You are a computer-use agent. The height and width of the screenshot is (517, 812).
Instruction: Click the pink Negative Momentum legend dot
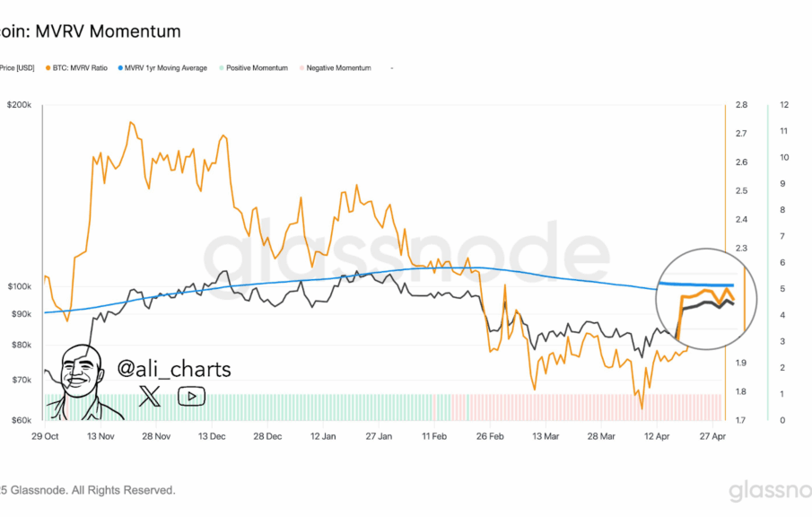pyautogui.click(x=301, y=68)
